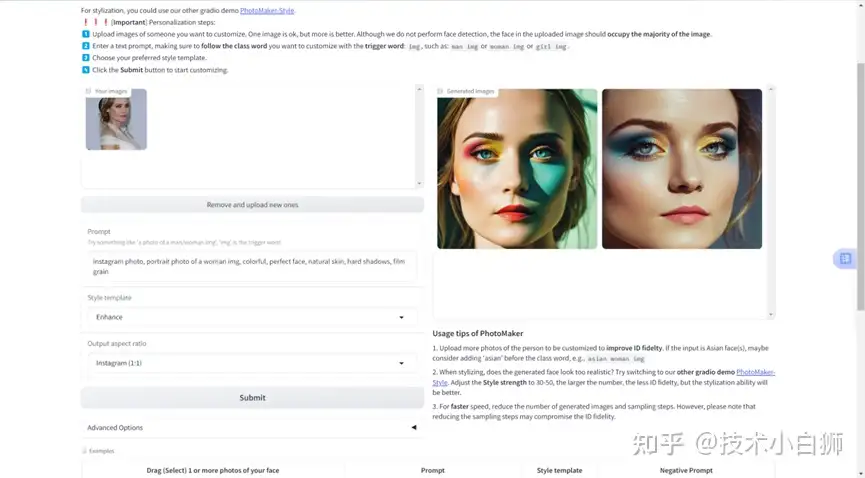Click into the Prompt text field
Image resolution: width=865 pixels, height=478 pixels.
[x=252, y=267]
